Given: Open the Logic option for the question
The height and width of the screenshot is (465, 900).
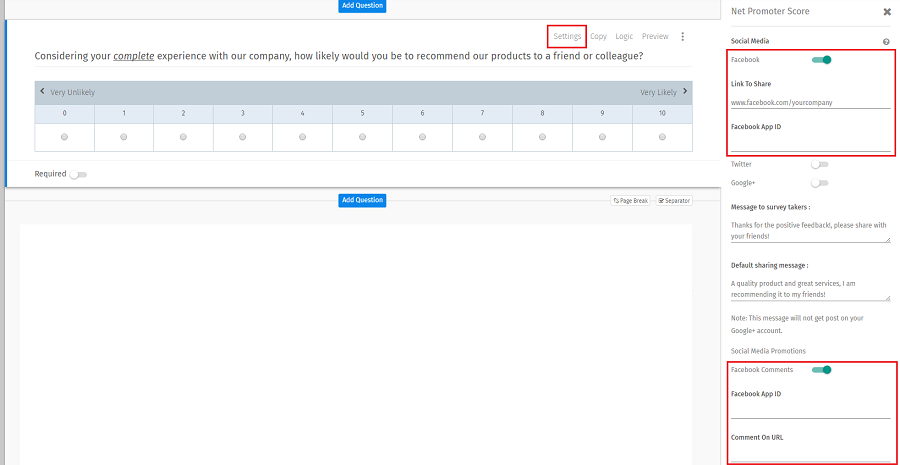Looking at the screenshot, I should [x=624, y=36].
